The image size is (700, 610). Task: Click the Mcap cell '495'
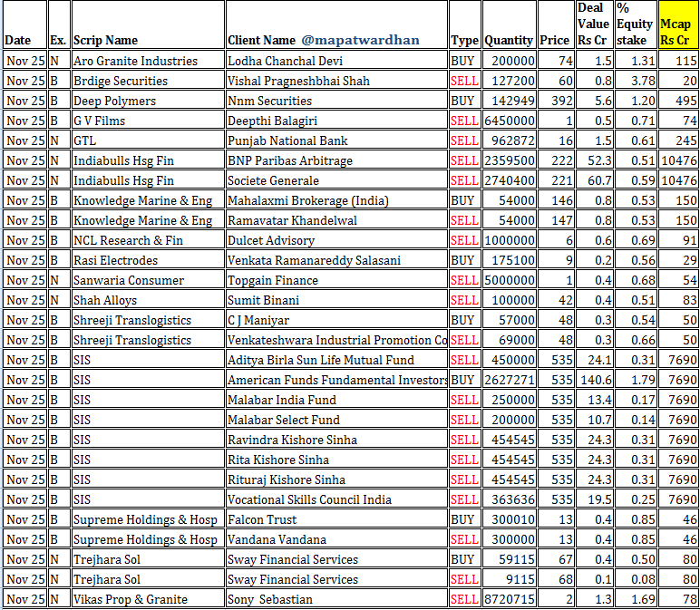pos(678,100)
